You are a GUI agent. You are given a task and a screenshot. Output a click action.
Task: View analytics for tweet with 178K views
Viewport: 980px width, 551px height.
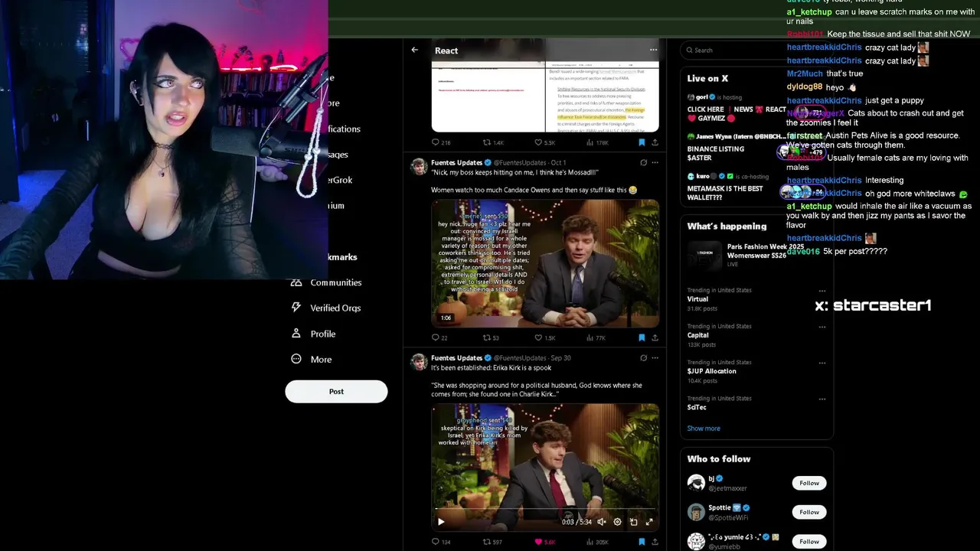(x=597, y=142)
